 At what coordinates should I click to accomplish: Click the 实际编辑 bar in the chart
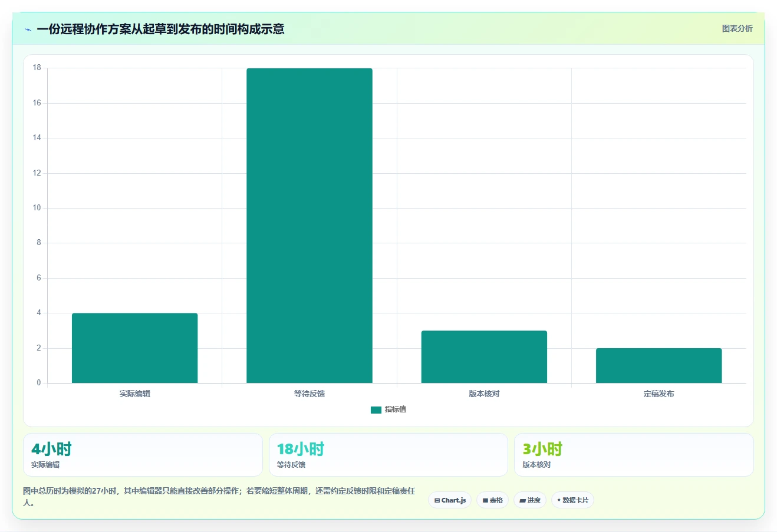[134, 348]
